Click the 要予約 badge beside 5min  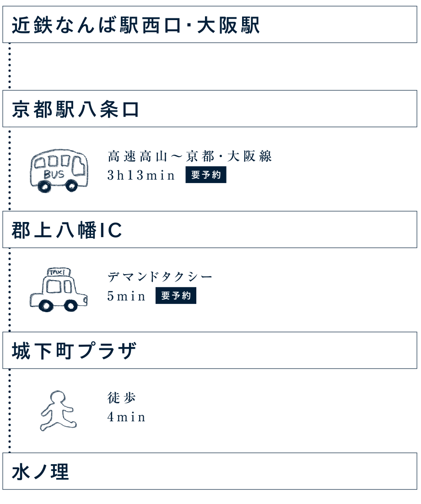click(x=176, y=295)
